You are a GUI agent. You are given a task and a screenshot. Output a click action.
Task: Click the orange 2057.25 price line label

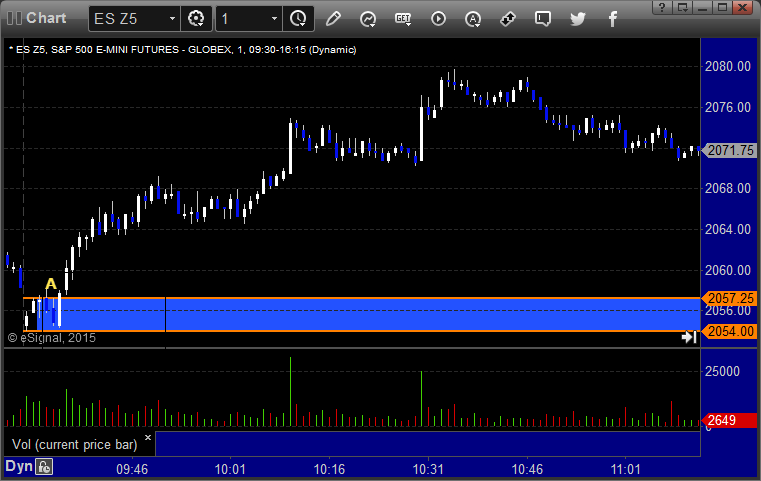point(729,298)
